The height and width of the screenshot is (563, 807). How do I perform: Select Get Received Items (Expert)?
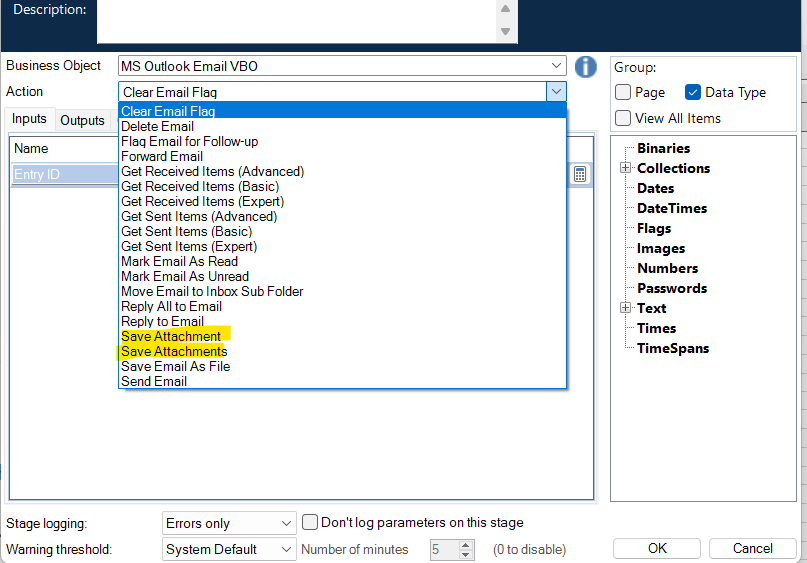coord(342,201)
